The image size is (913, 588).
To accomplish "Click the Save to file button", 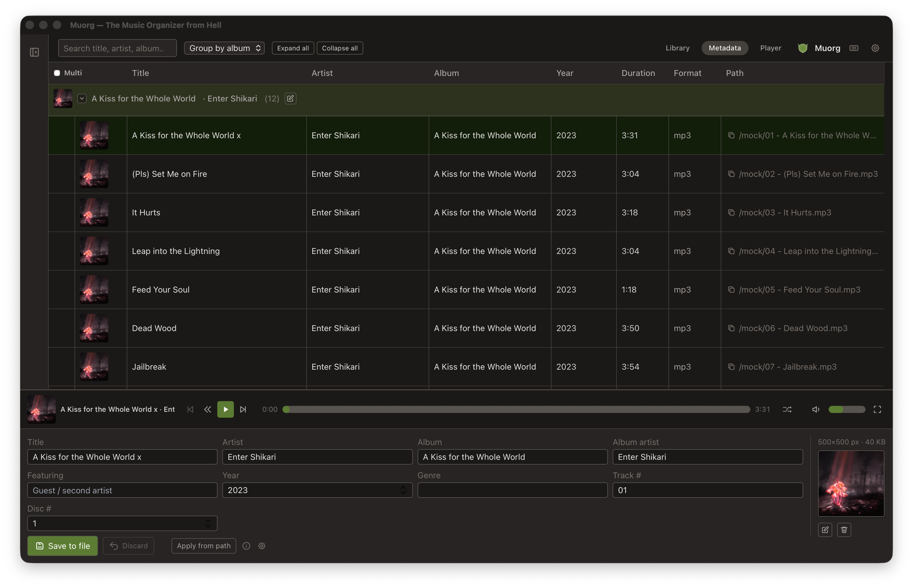I will click(x=62, y=546).
